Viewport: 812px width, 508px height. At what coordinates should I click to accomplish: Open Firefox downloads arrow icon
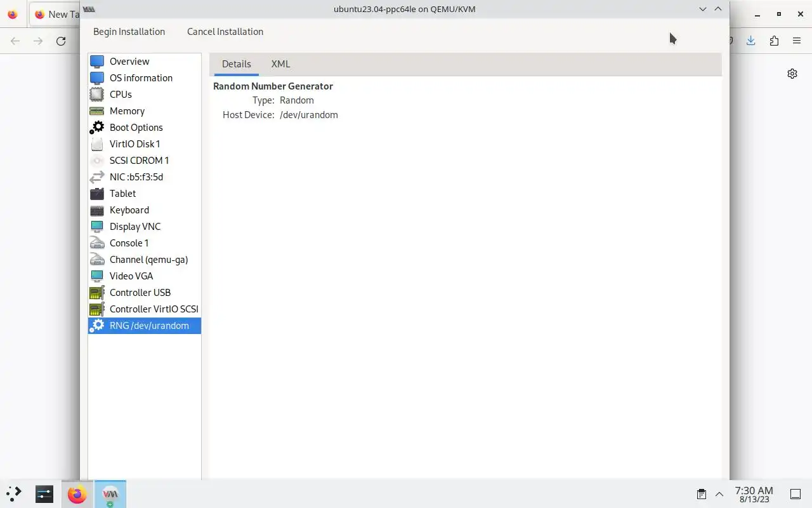click(x=751, y=41)
